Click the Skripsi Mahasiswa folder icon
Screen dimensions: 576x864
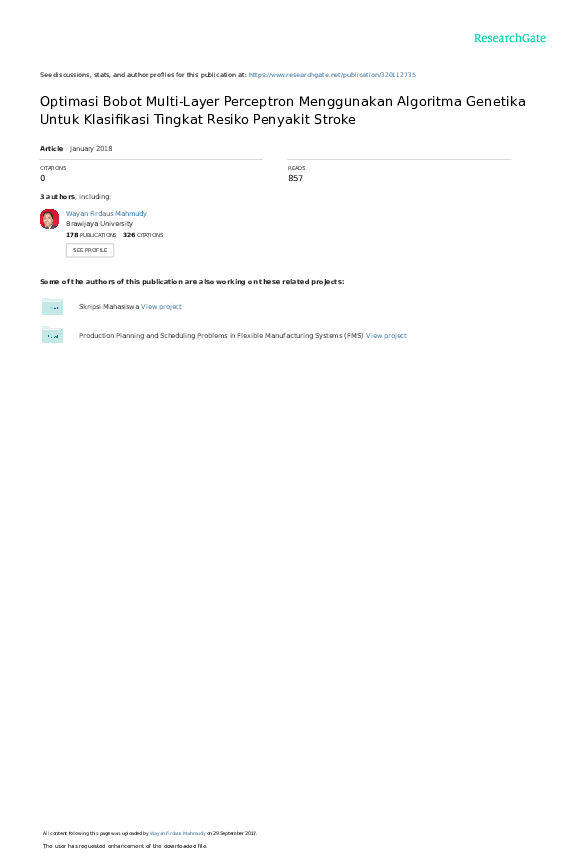[x=52, y=306]
